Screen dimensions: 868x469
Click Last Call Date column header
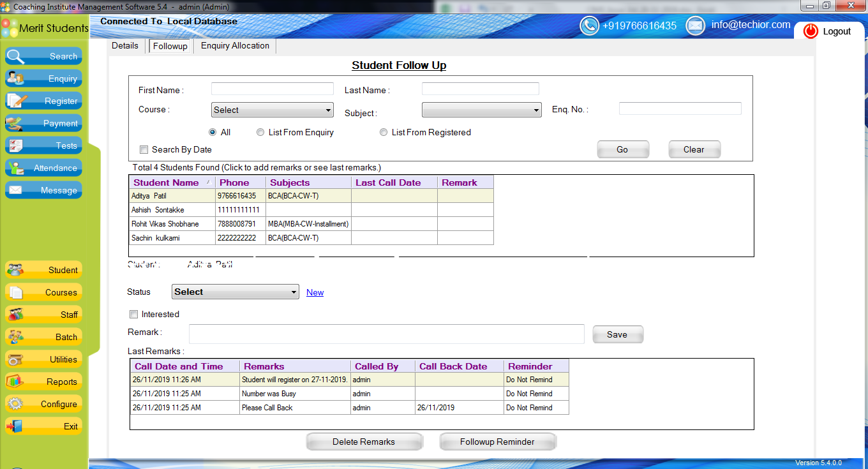[x=394, y=182]
